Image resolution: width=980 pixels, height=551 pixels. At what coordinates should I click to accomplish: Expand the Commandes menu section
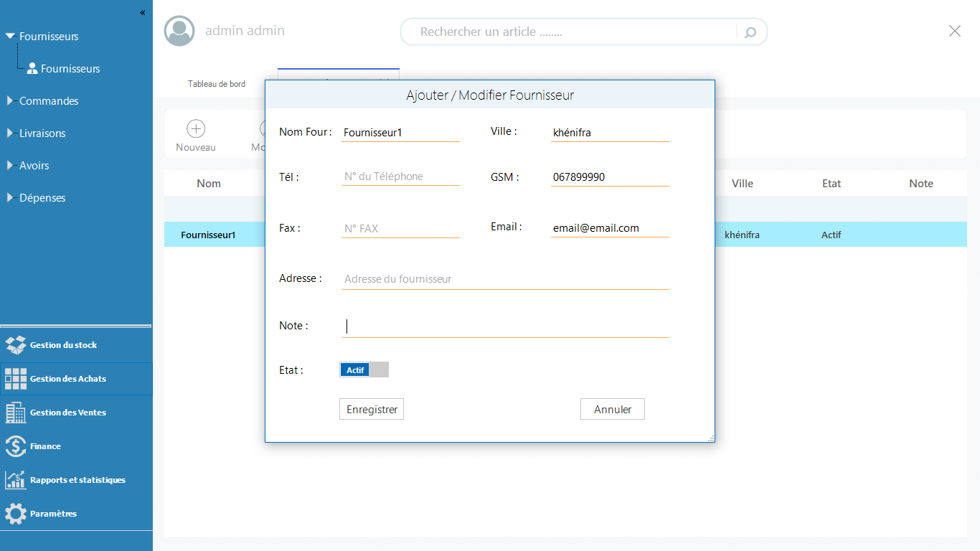point(10,101)
